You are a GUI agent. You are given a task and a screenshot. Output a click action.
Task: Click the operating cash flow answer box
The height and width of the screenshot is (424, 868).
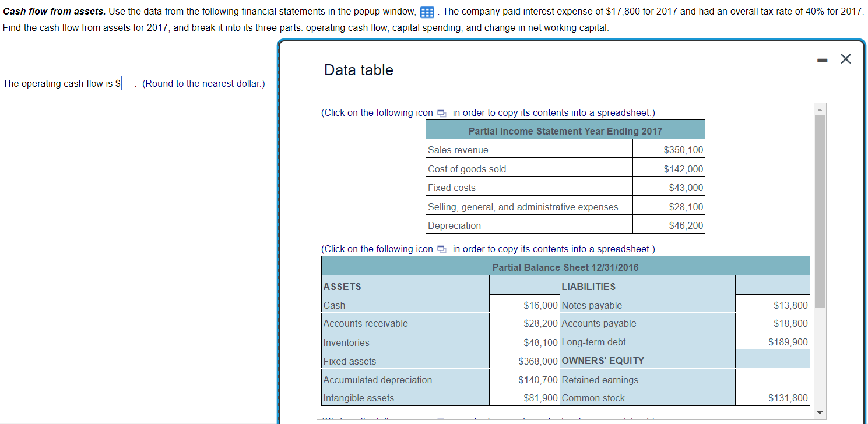click(x=126, y=83)
